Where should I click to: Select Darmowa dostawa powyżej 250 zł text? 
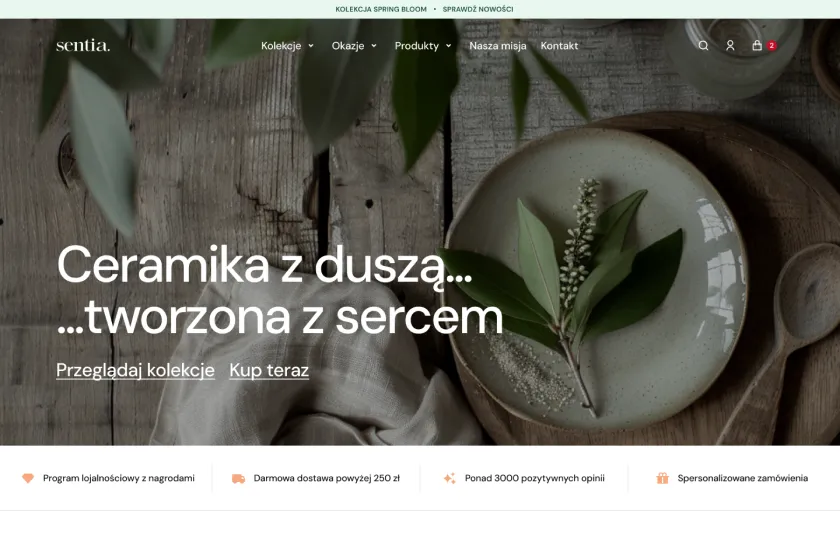(x=327, y=478)
